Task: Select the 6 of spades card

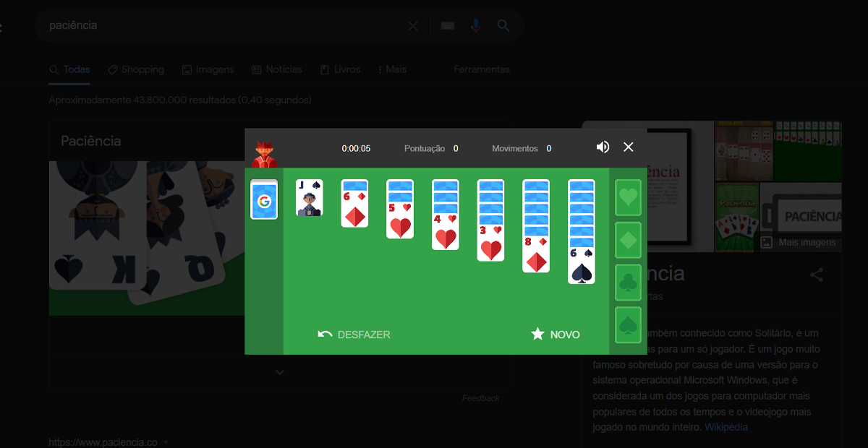Action: (582, 264)
